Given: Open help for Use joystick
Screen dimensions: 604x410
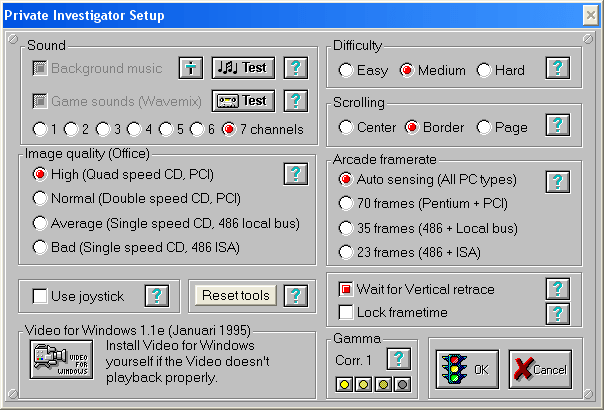Looking at the screenshot, I should tap(157, 296).
